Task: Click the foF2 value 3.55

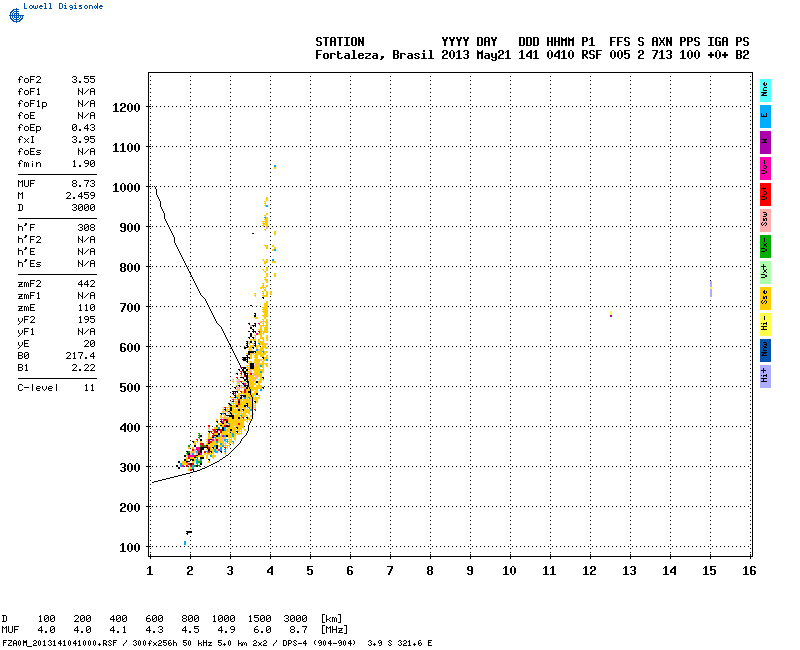Action: click(x=83, y=80)
